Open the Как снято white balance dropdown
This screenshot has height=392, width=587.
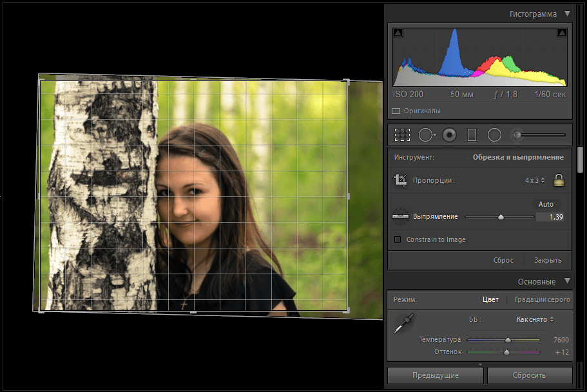tap(535, 319)
